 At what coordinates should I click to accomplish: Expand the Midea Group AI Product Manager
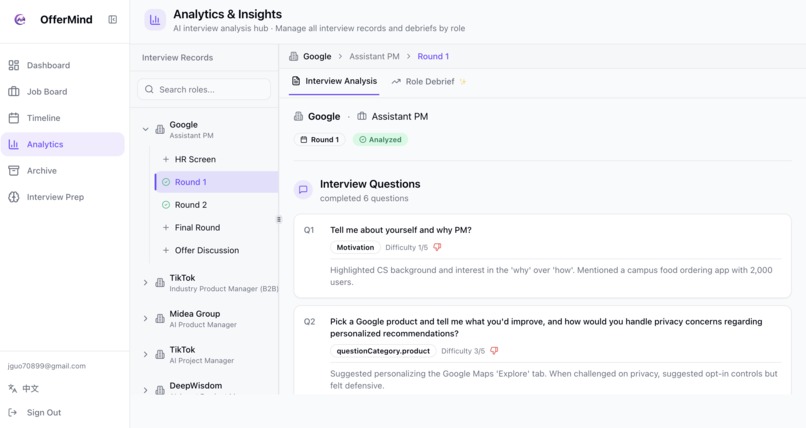[x=145, y=319]
